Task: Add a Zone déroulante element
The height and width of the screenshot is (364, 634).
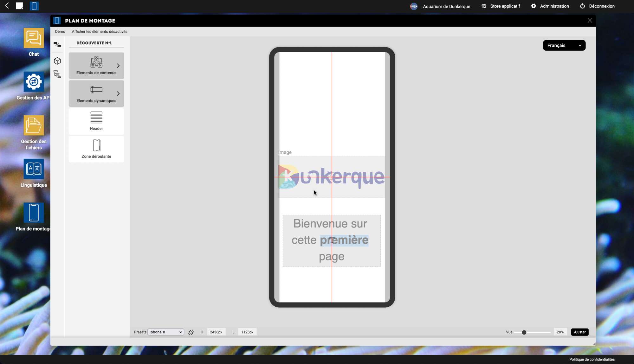Action: point(96,149)
